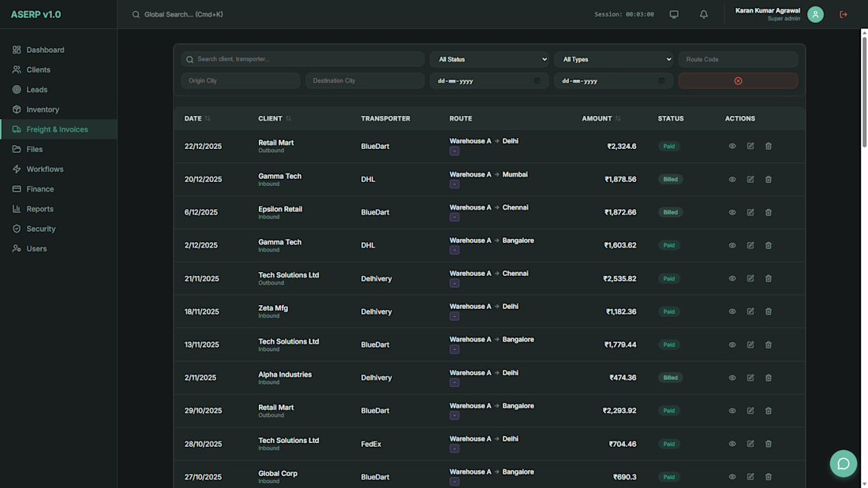Delete the Global Corp 27/10/2025 invoice
The image size is (868, 488).
click(x=769, y=477)
